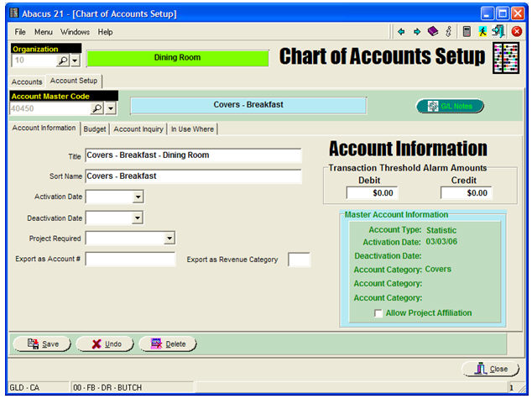Minimize the Abacus 21 window
Viewport: 532px width, 399px height.
(x=488, y=13)
